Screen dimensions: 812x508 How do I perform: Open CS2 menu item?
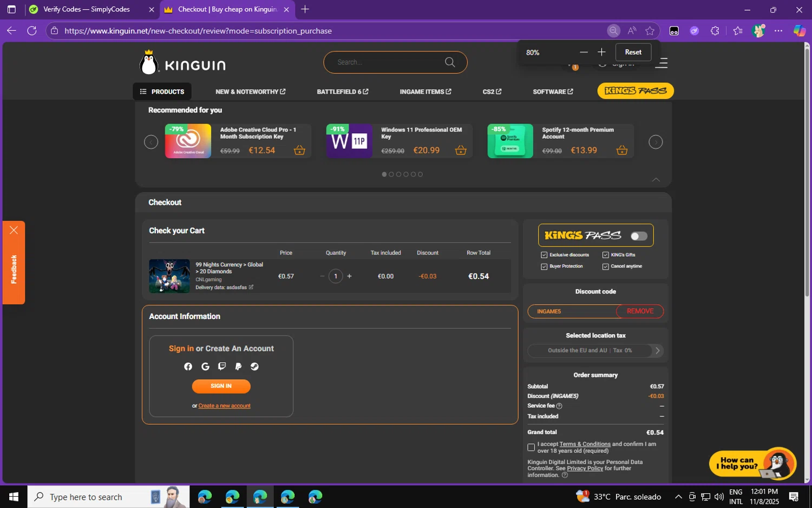coord(492,92)
